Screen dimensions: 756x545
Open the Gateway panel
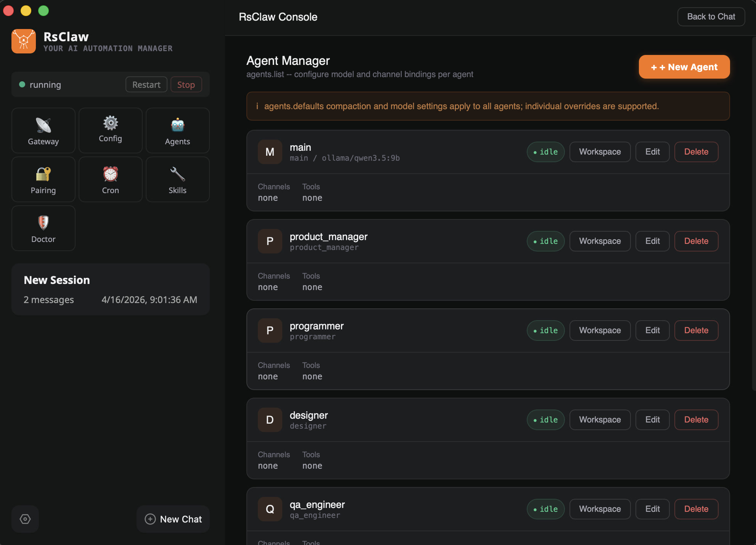pos(43,130)
